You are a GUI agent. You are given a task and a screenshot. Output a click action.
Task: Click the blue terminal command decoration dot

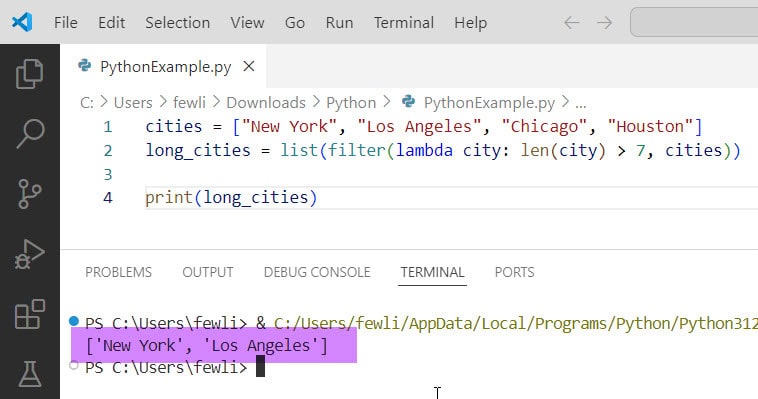pos(73,321)
